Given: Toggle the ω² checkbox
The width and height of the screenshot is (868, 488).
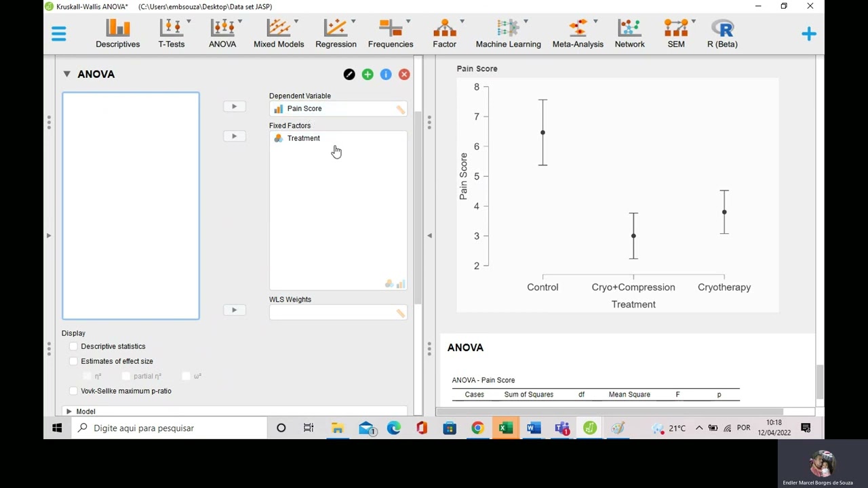Looking at the screenshot, I should (186, 376).
